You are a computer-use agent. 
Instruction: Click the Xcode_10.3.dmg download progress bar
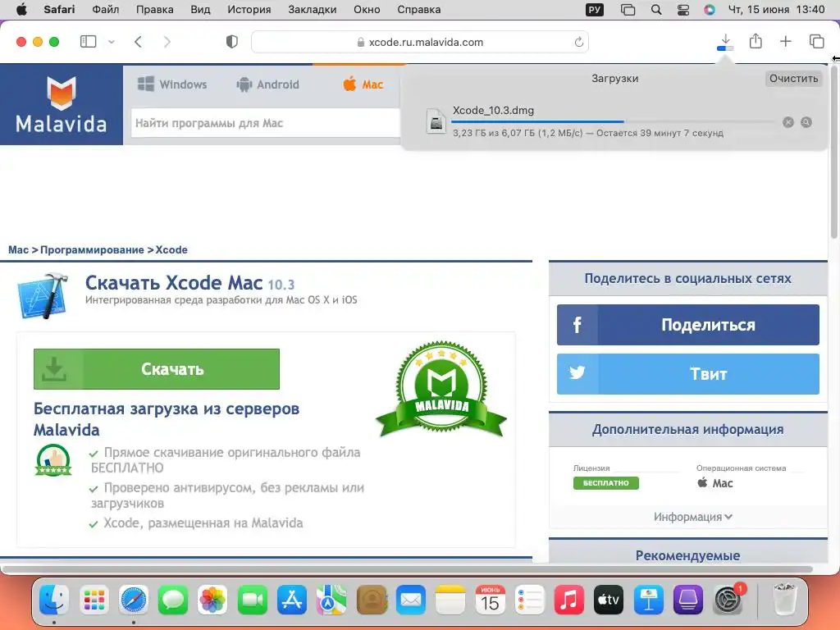point(612,121)
